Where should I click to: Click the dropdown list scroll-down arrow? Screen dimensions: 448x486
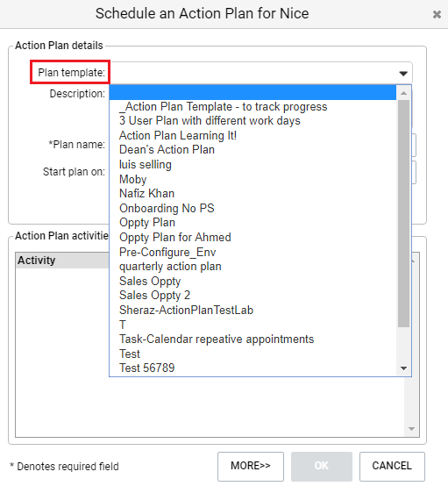click(403, 368)
